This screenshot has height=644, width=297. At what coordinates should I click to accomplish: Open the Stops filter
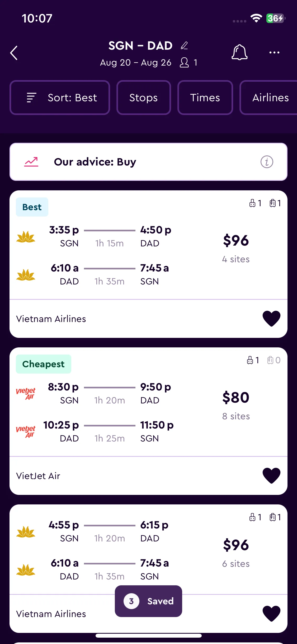pyautogui.click(x=144, y=98)
